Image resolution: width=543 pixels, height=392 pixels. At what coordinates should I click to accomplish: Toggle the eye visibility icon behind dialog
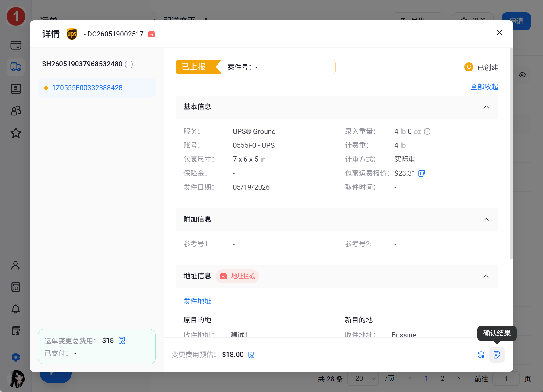coord(522,75)
